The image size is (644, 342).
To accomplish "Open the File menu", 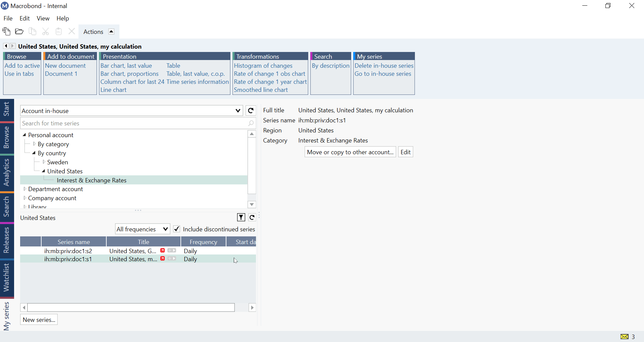I will click(8, 18).
